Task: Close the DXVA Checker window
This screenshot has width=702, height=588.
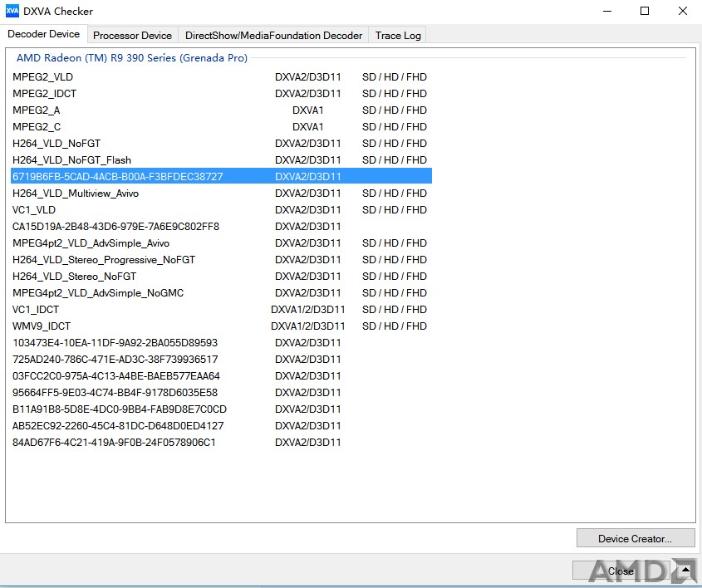Action: tap(683, 11)
